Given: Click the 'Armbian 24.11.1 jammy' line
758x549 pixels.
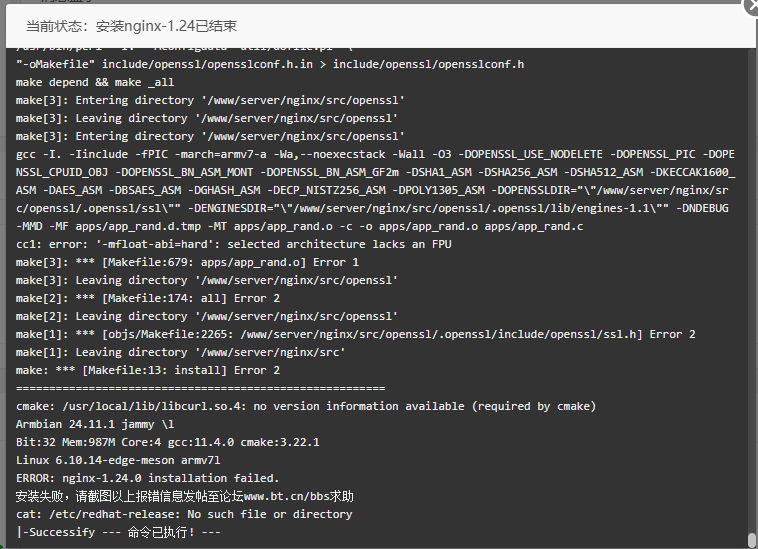Looking at the screenshot, I should (x=95, y=424).
